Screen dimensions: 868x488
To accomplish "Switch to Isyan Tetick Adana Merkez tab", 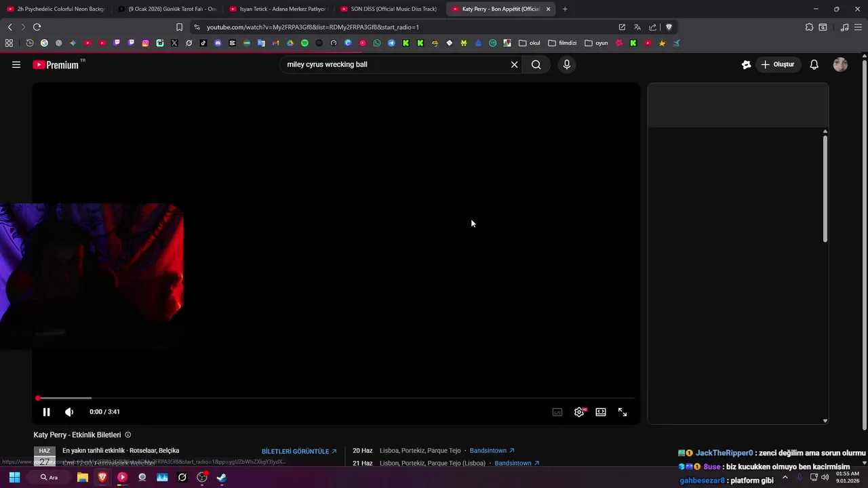I will point(278,9).
